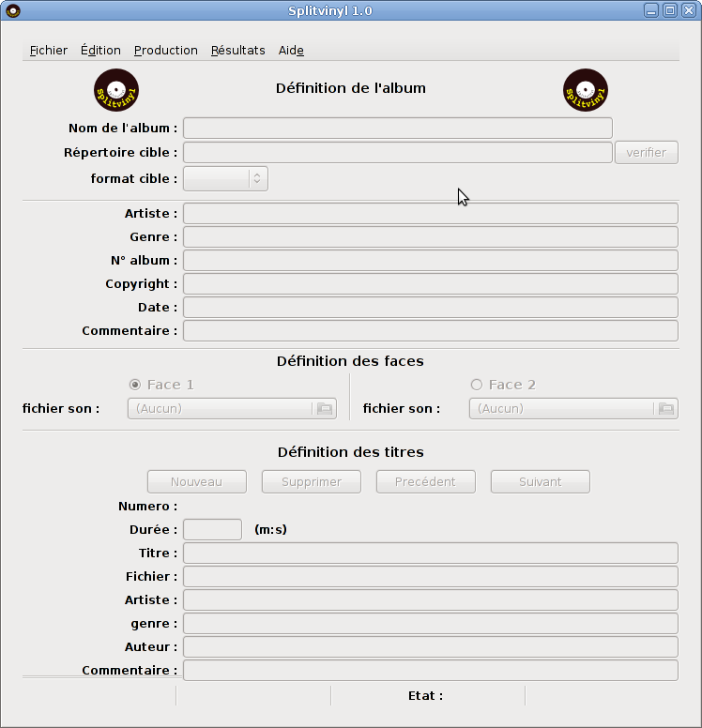Minimize the Splitvinyl window
Viewport: 702px width, 728px height.
[651, 10]
